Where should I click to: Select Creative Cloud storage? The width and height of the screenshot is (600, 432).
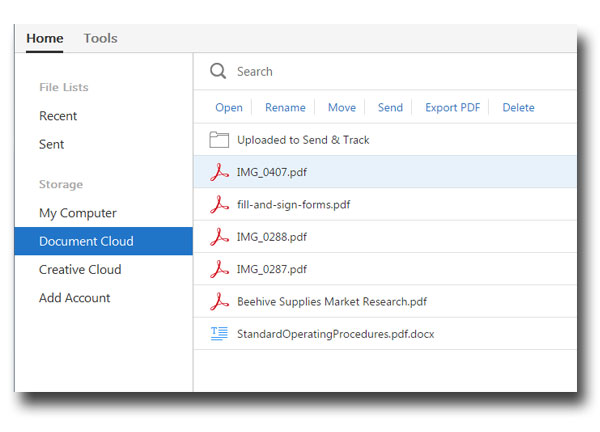[x=80, y=270]
